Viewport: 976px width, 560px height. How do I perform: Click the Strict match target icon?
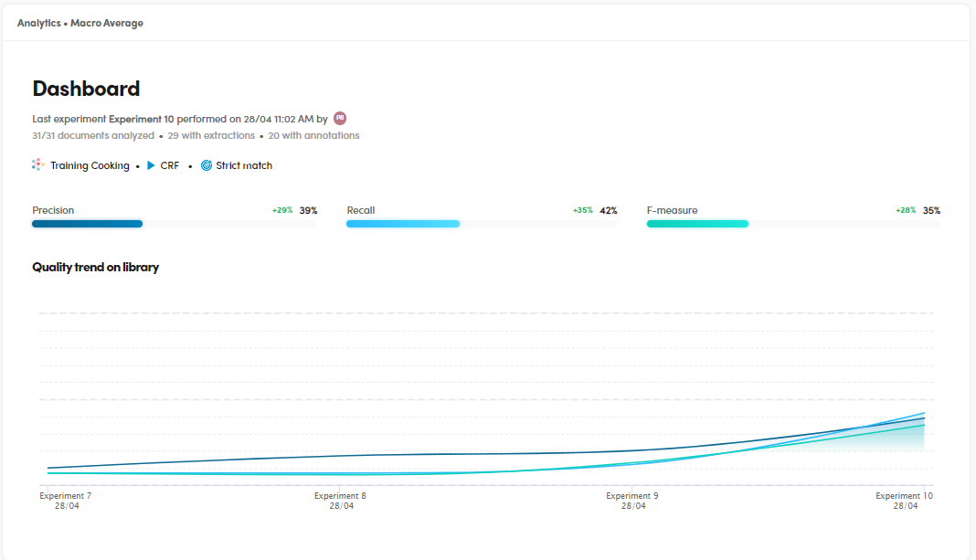207,165
